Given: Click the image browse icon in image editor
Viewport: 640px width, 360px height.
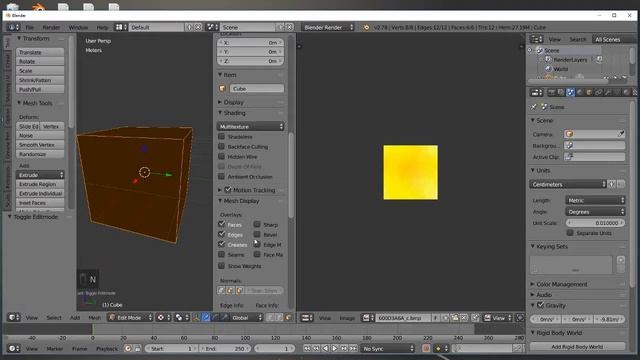Looking at the screenshot, I should click(367, 318).
